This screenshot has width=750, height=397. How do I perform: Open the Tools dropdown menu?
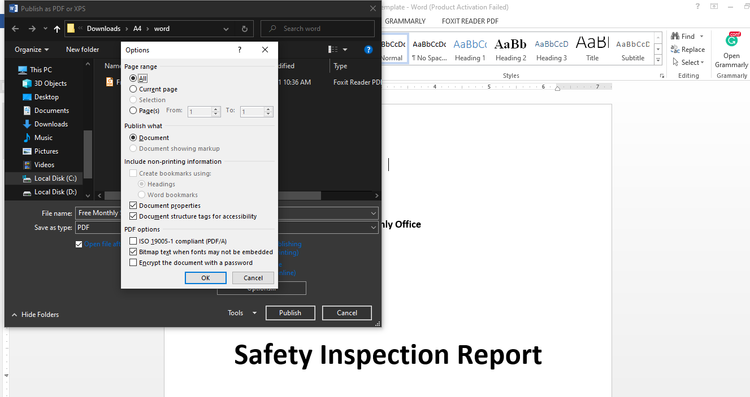[x=242, y=313]
